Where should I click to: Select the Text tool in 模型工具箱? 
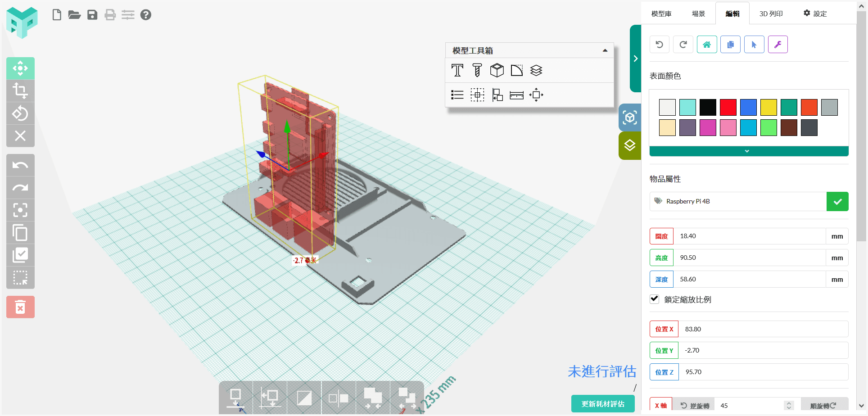pos(457,70)
